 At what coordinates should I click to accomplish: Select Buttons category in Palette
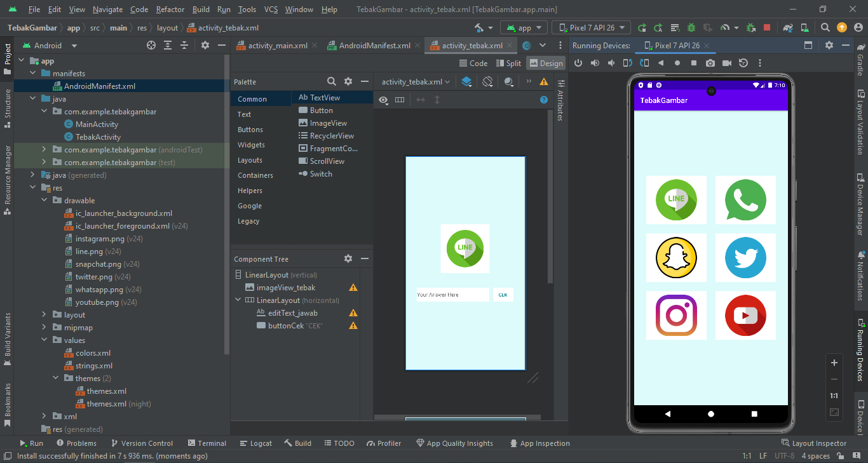click(x=250, y=130)
